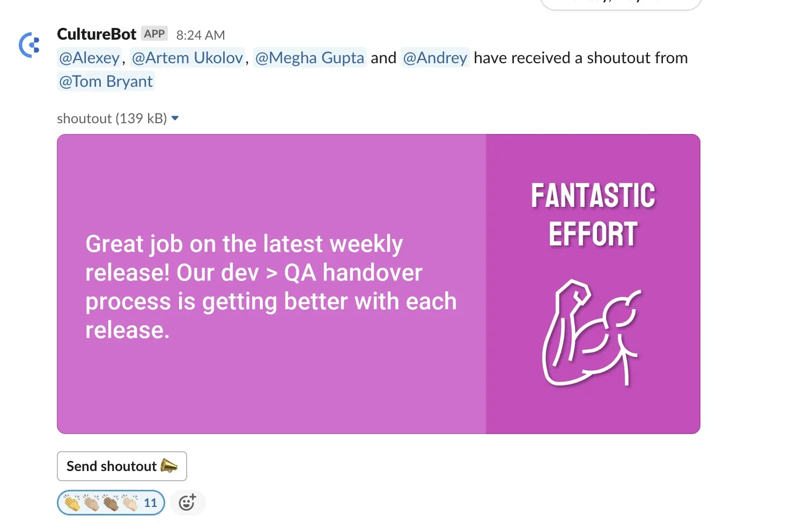The width and height of the screenshot is (812, 523).
Task: Click the reaction count number 11
Action: 150,503
